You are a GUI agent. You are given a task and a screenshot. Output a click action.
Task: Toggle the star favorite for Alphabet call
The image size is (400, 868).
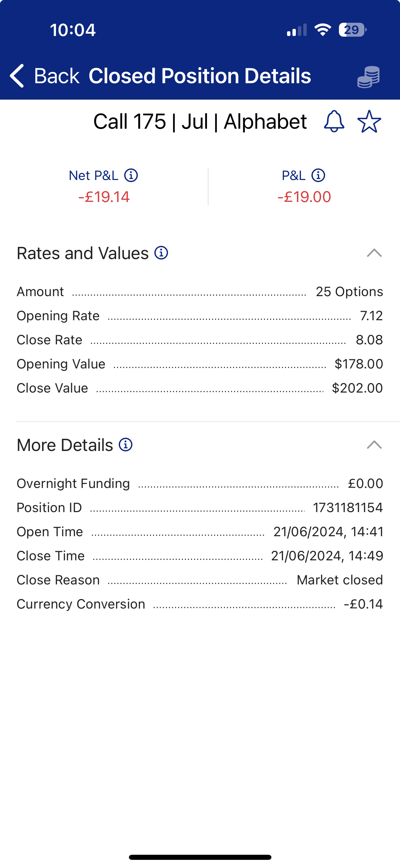coord(369,121)
